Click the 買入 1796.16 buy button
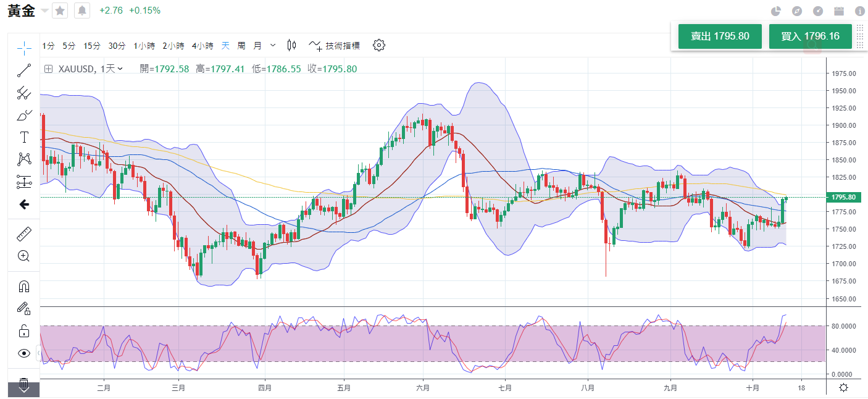 coord(810,36)
